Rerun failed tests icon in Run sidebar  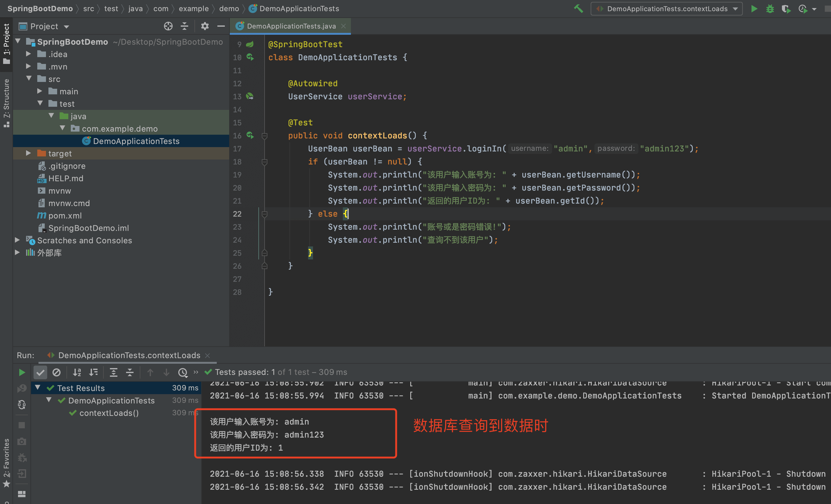tap(22, 388)
